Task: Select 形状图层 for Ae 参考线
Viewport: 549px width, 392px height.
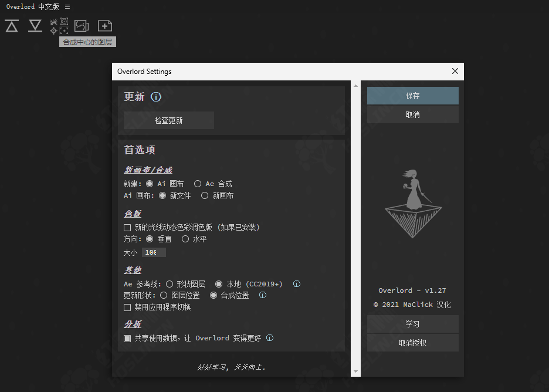Action: click(x=170, y=284)
